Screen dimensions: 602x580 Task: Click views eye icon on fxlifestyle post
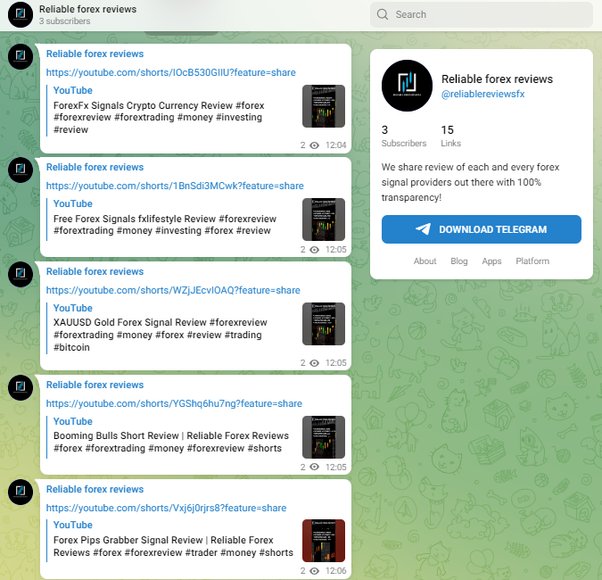[314, 250]
